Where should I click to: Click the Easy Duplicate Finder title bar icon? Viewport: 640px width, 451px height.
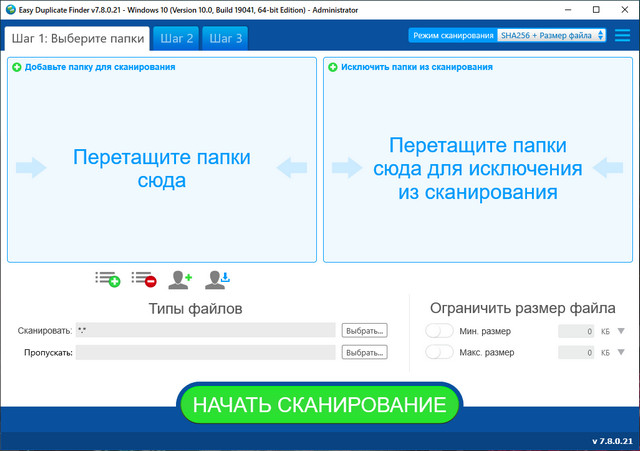pyautogui.click(x=9, y=9)
